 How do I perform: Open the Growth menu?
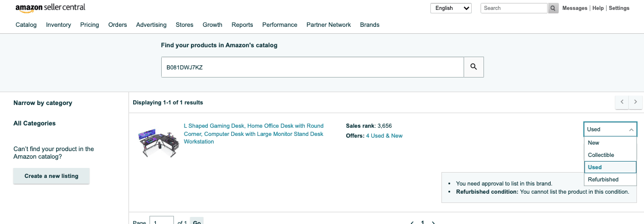(x=213, y=24)
